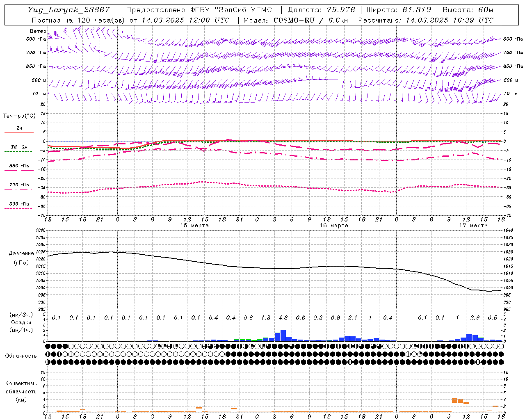Select the 4.3 precipitation total

click(283, 318)
